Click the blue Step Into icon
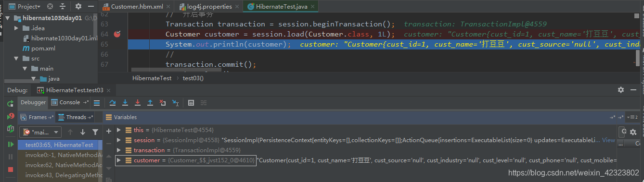The image size is (644, 182). pyautogui.click(x=125, y=103)
